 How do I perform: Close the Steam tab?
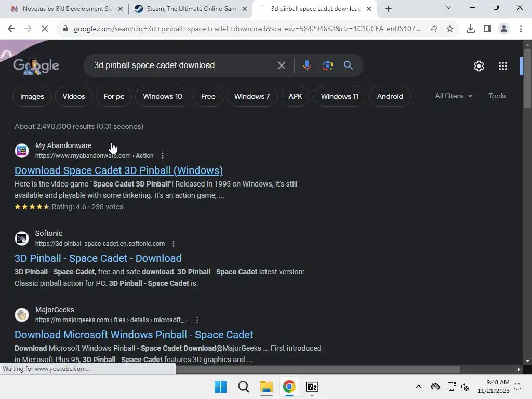(245, 9)
